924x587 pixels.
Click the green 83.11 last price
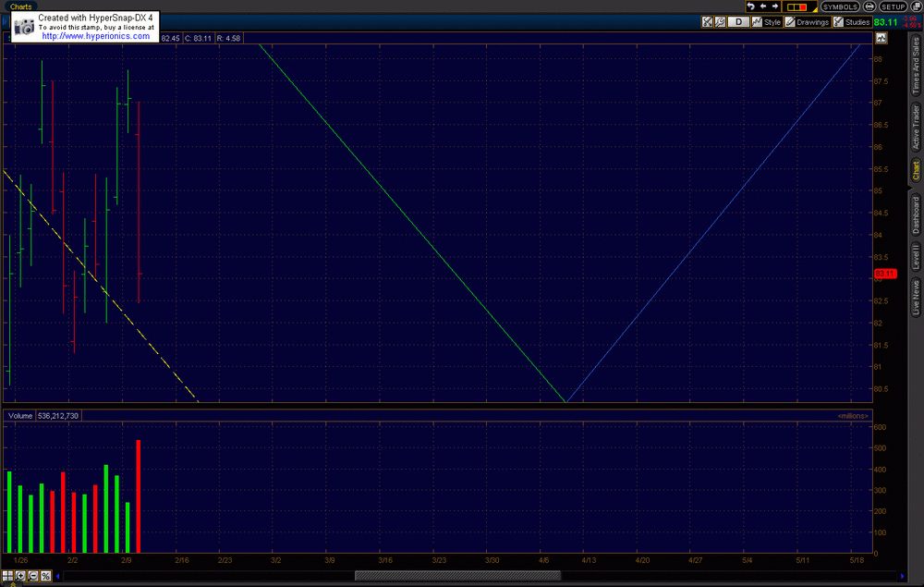tap(886, 22)
